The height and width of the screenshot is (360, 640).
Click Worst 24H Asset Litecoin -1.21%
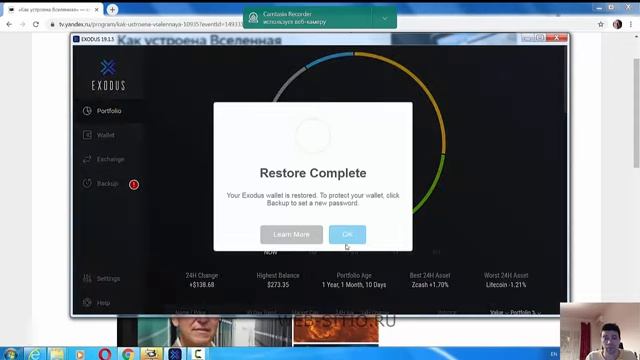506,285
